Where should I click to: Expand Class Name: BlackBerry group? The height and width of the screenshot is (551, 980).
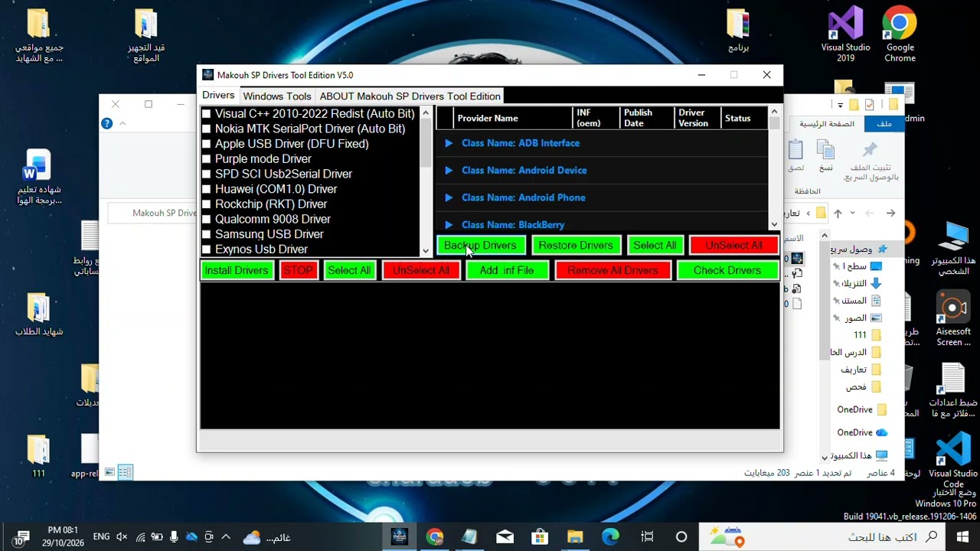pyautogui.click(x=449, y=224)
